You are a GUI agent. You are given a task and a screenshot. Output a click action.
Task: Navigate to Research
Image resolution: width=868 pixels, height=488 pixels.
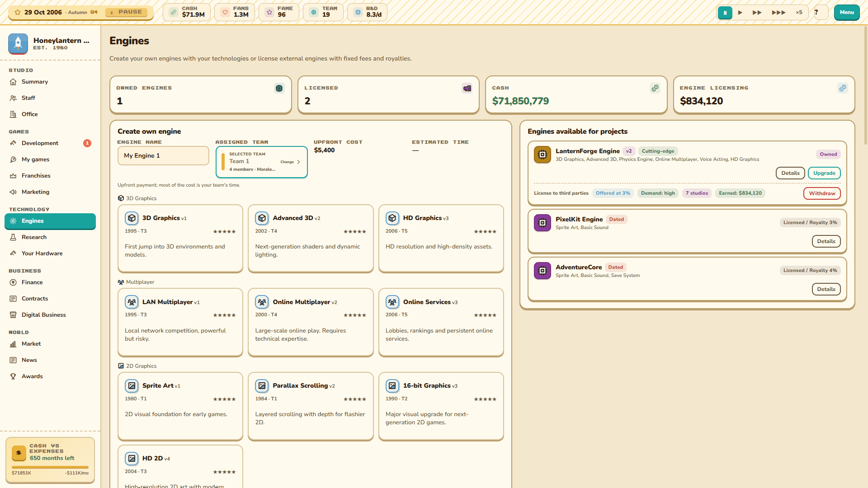pos(50,237)
